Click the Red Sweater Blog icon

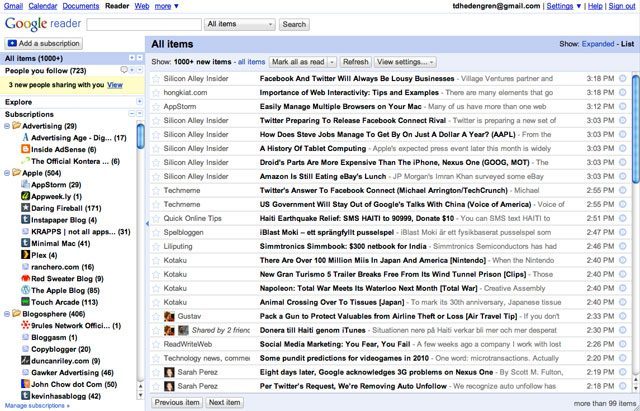[x=25, y=278]
